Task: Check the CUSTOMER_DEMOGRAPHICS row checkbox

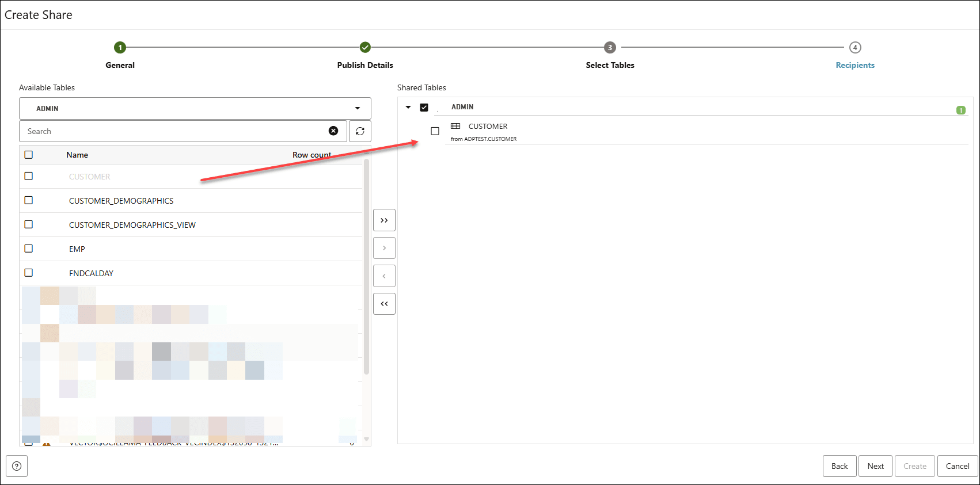Action: tap(29, 200)
